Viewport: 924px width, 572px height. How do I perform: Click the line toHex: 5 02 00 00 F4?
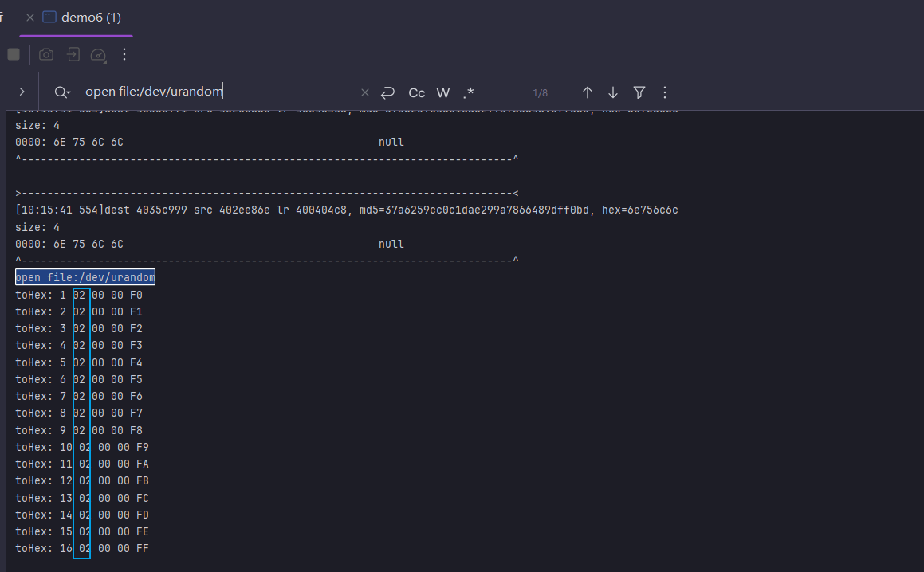click(79, 362)
